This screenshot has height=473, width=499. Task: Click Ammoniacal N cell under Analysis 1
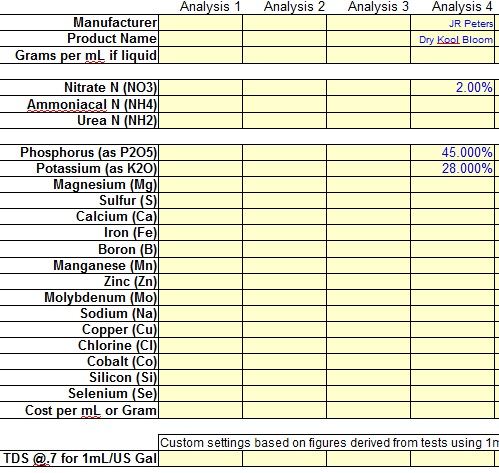coord(201,104)
